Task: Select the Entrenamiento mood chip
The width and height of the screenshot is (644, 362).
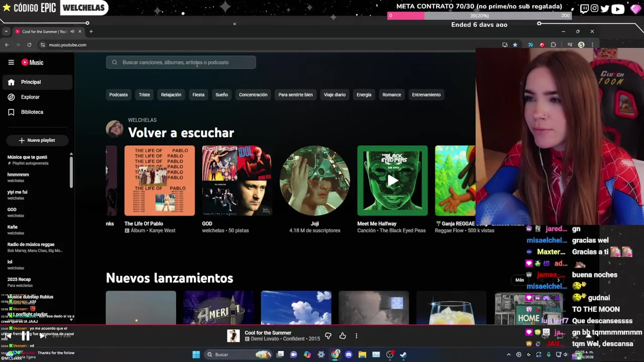Action: (x=426, y=95)
